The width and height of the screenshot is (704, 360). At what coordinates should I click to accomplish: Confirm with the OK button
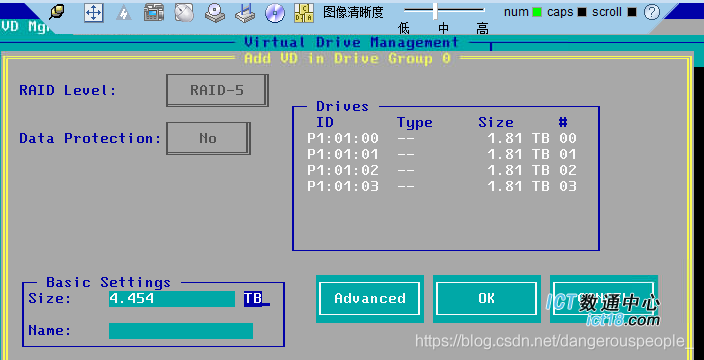pyautogui.click(x=487, y=299)
